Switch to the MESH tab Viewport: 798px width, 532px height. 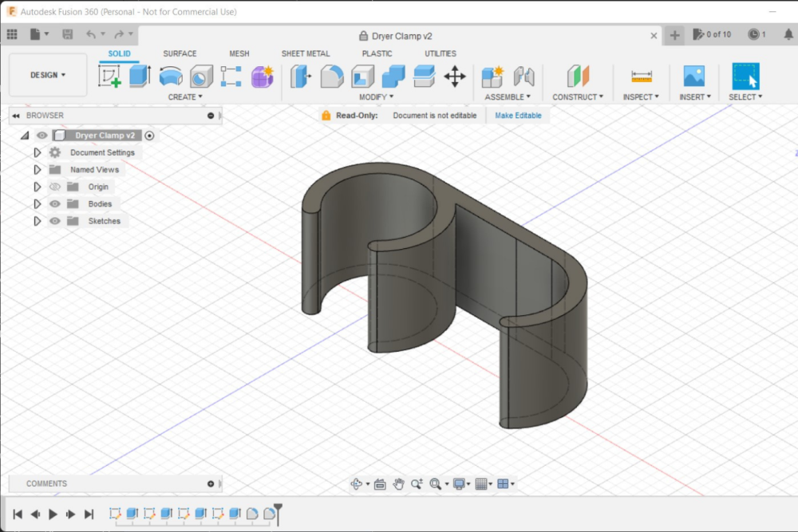click(239, 53)
